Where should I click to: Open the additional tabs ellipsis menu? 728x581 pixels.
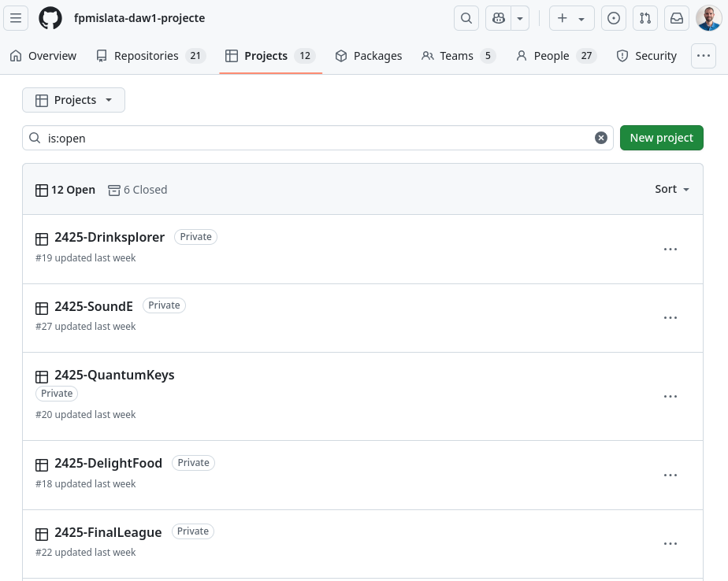point(703,56)
